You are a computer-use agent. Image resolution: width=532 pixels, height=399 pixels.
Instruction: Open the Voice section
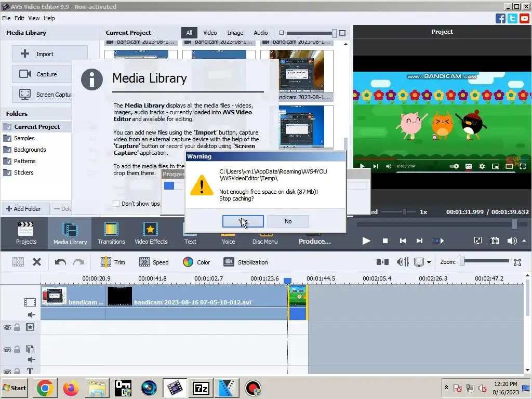click(229, 241)
